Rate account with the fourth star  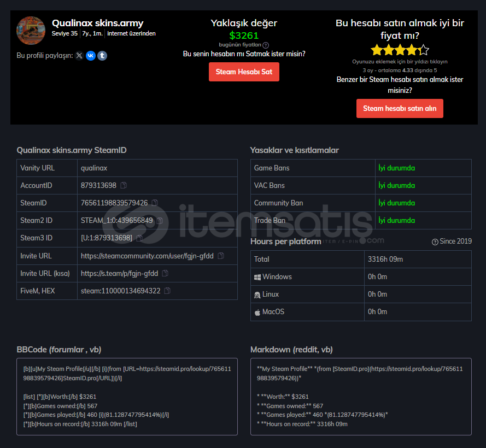point(412,50)
